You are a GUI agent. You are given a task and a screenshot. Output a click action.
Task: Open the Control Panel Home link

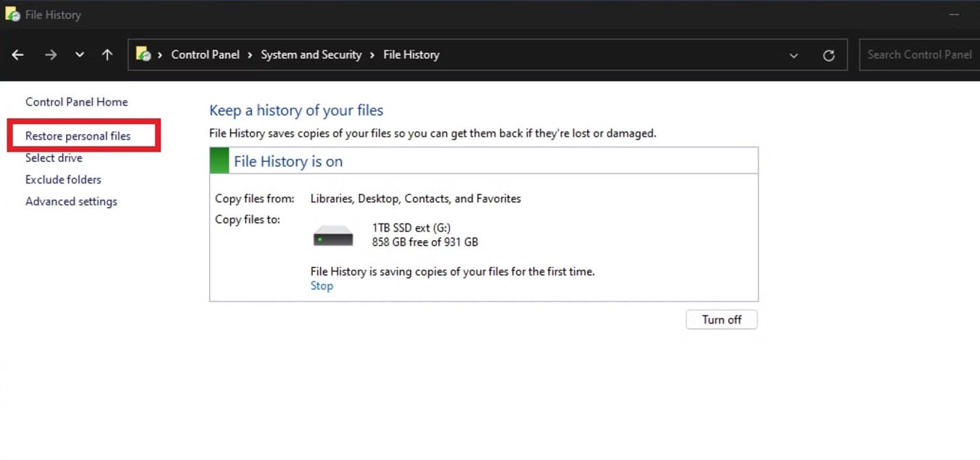76,102
